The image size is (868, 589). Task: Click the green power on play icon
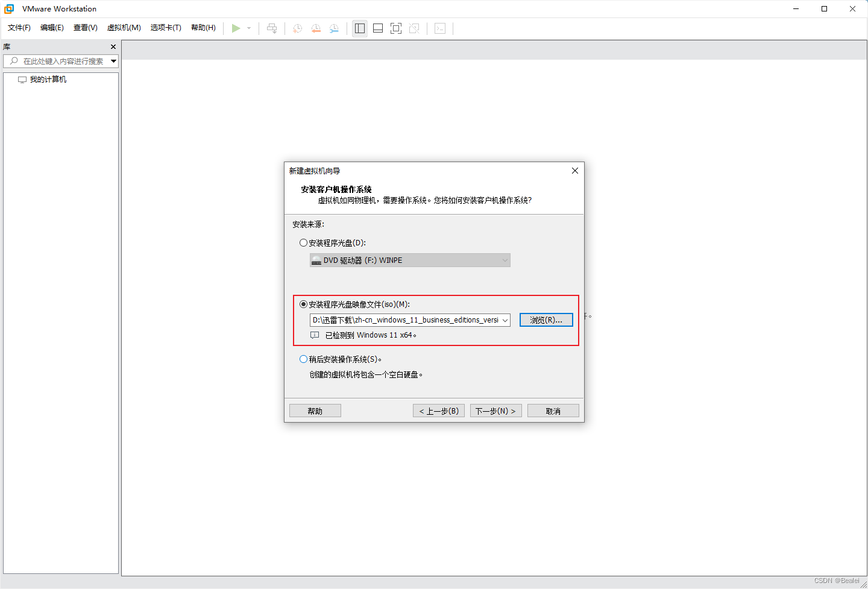(x=236, y=28)
